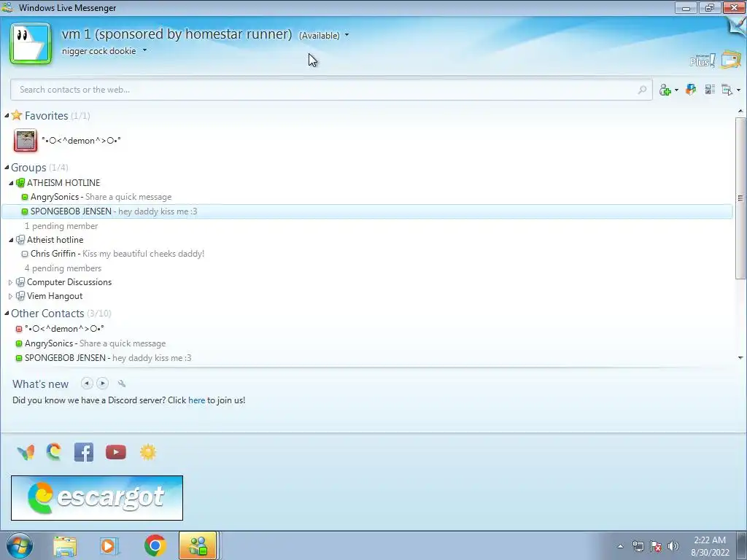
Task: Click the window icon beside Plus!
Action: (731, 60)
